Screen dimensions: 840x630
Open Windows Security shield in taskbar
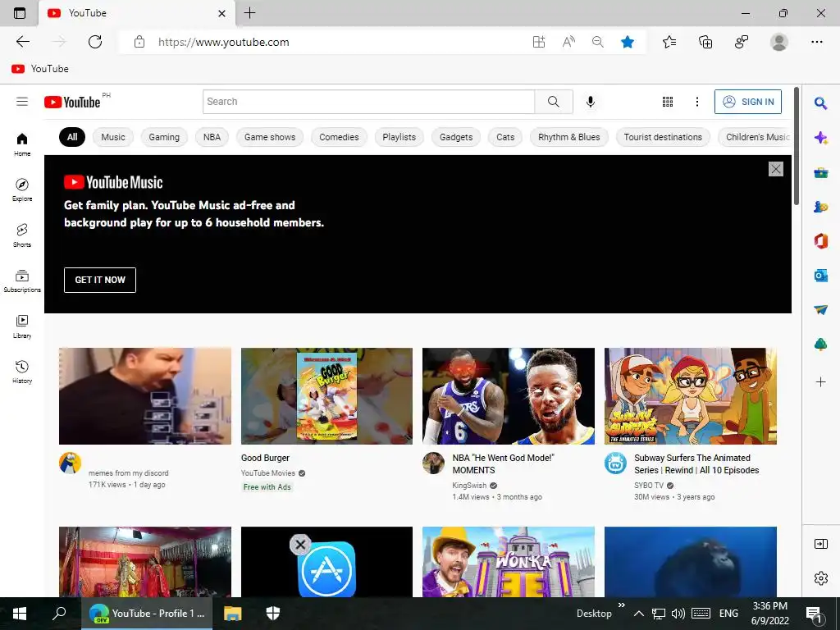273,614
